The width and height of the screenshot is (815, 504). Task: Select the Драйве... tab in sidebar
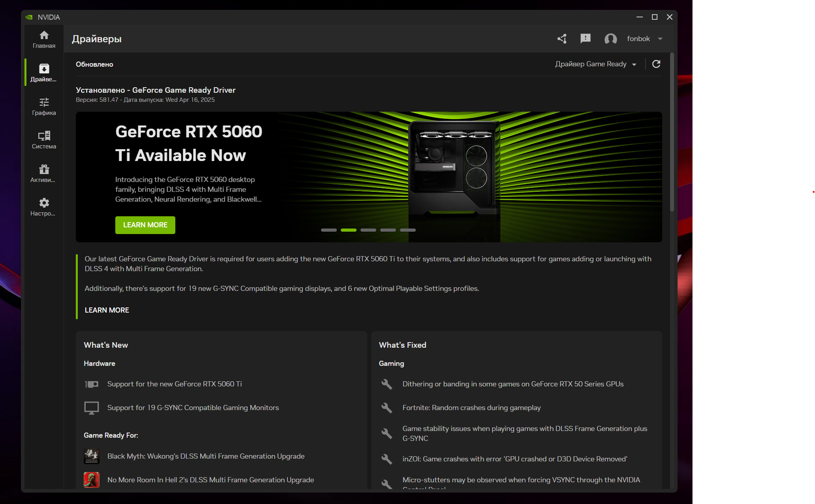[44, 73]
